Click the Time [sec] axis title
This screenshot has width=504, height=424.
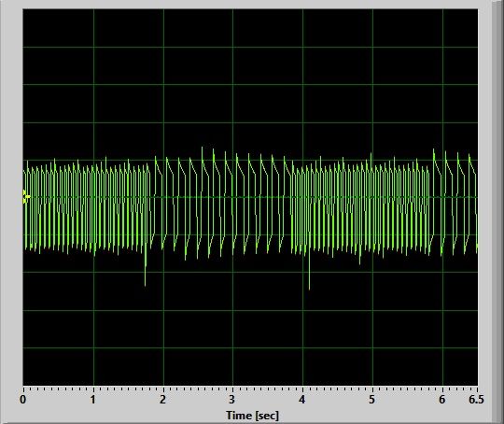[252, 416]
